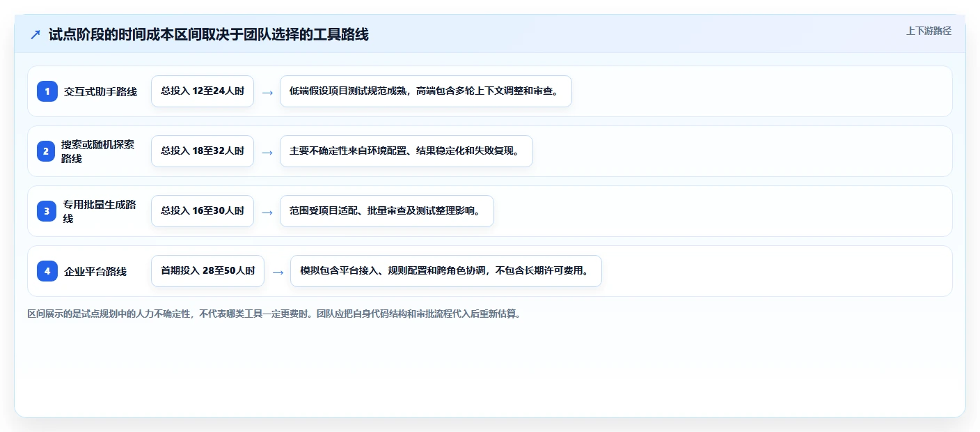The image size is (980, 432).
Task: Click the arrow after 总投入 12至24人时
Action: pos(267,92)
